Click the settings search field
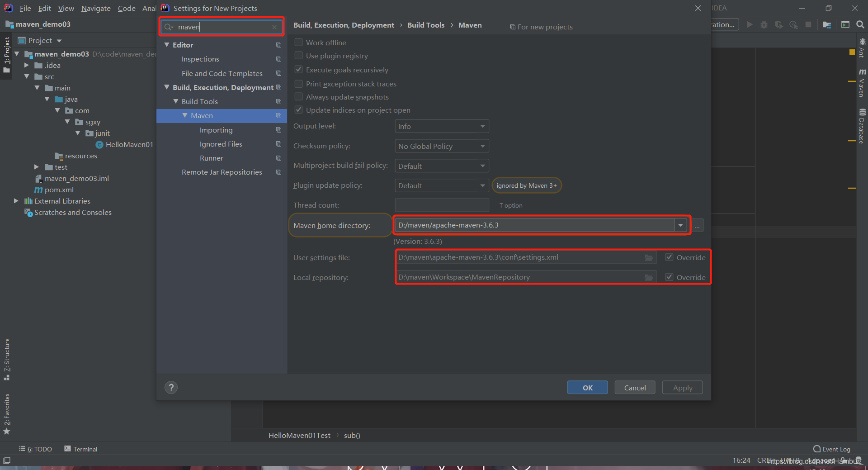 pos(222,27)
